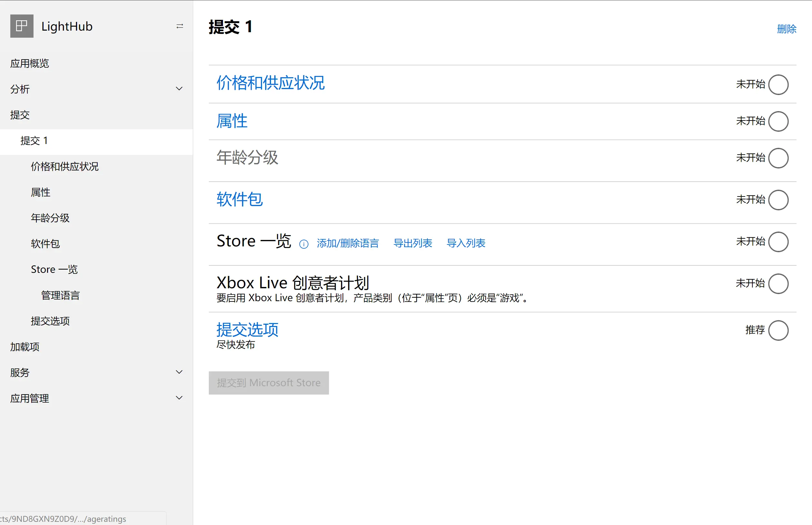Expand the 应用管理 sidebar section
Screen dimensions: 812x525
(x=179, y=398)
